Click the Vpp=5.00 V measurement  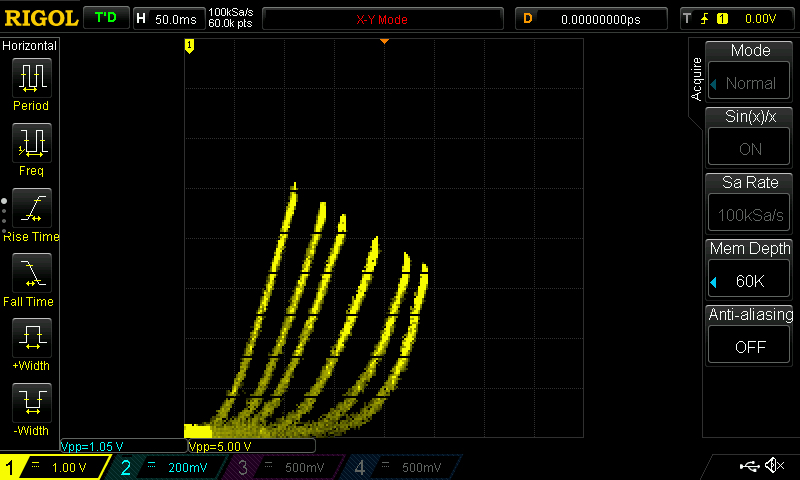tap(252, 446)
